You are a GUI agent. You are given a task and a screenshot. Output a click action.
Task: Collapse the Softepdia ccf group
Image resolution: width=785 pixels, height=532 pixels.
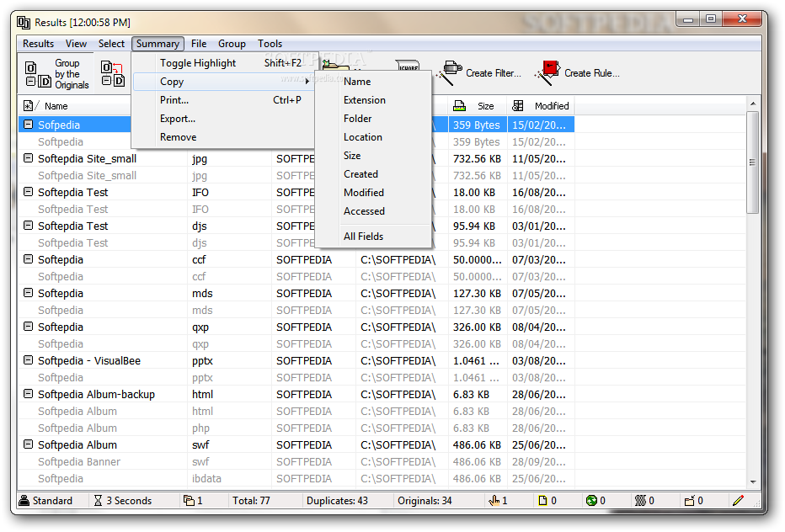tap(29, 258)
